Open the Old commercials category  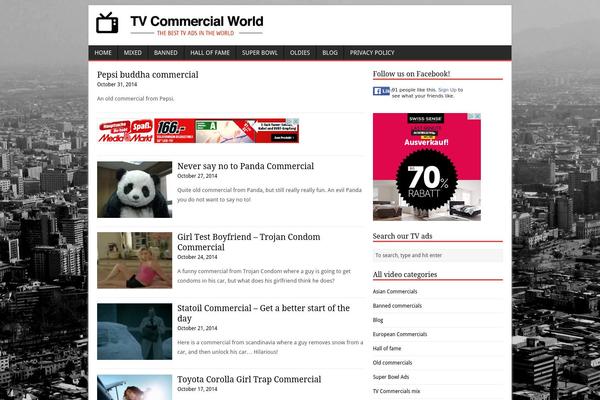point(392,362)
